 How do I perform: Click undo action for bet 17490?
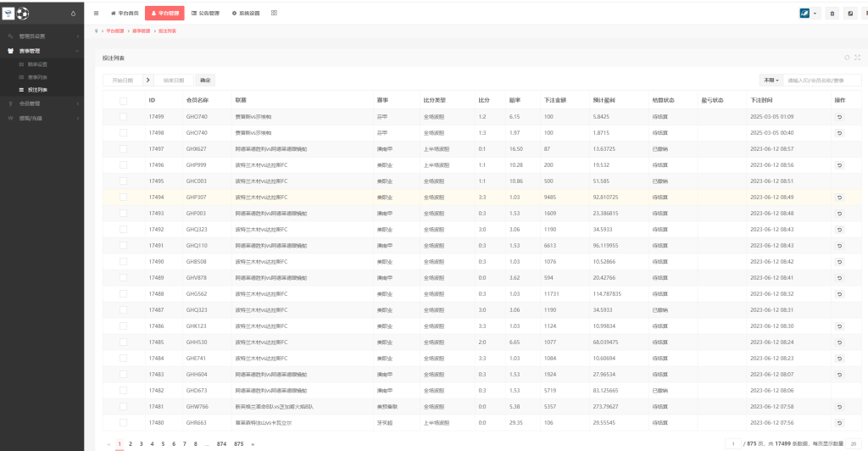(x=839, y=262)
